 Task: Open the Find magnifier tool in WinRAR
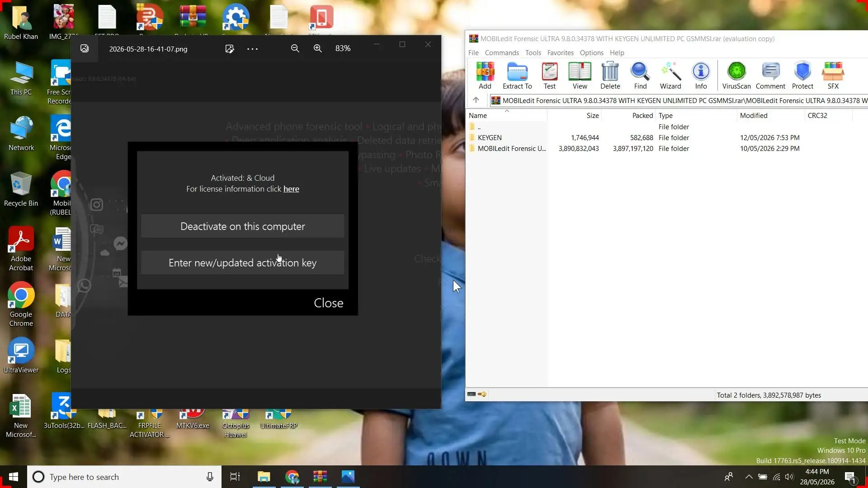coord(641,75)
